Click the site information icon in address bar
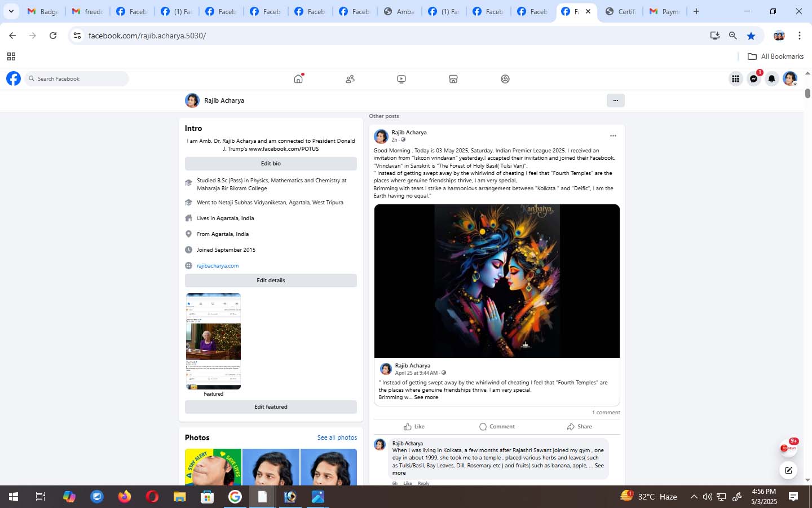The image size is (812, 508). coord(77,36)
